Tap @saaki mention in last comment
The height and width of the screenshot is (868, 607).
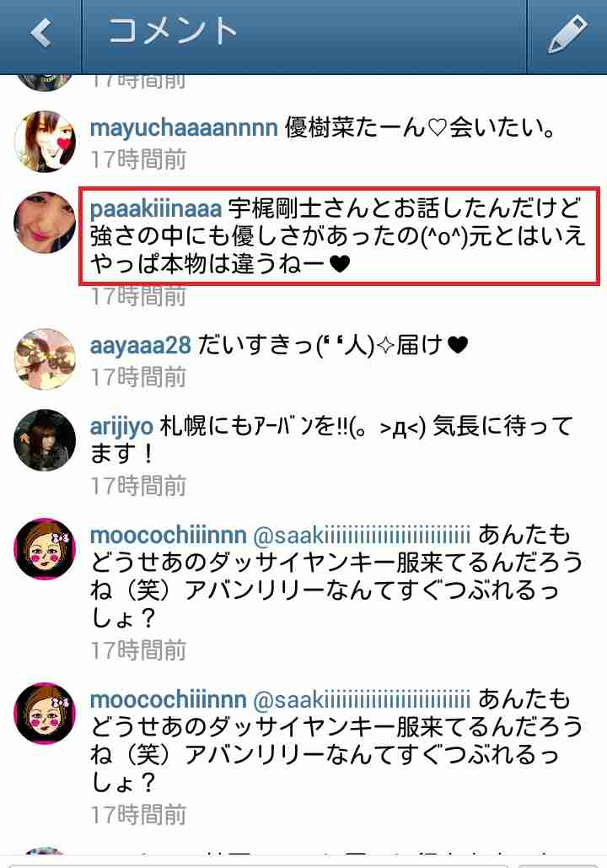point(362,700)
